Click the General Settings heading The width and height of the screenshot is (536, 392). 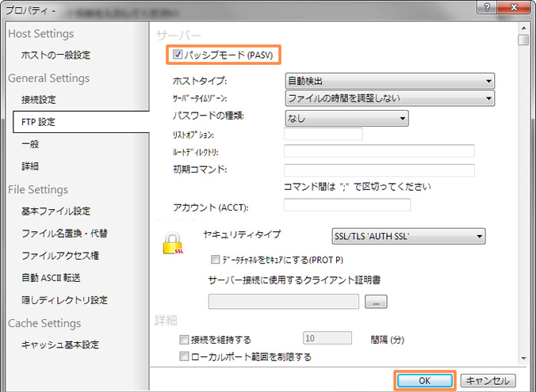click(49, 78)
